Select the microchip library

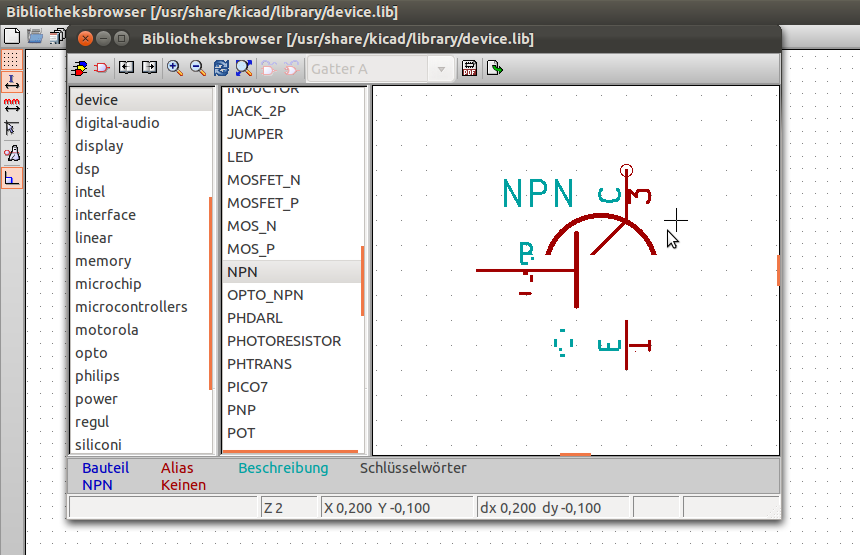click(x=141, y=284)
